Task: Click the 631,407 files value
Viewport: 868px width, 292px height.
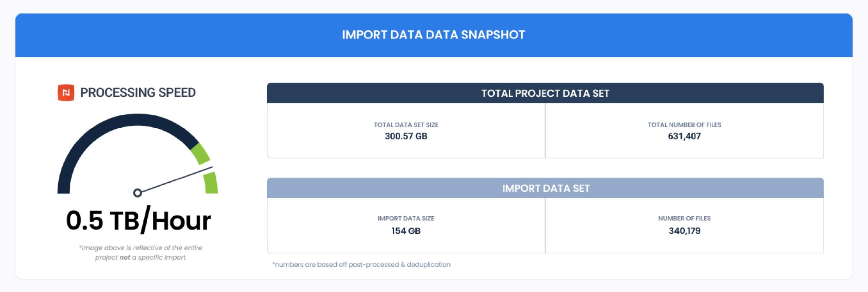Action: point(684,136)
